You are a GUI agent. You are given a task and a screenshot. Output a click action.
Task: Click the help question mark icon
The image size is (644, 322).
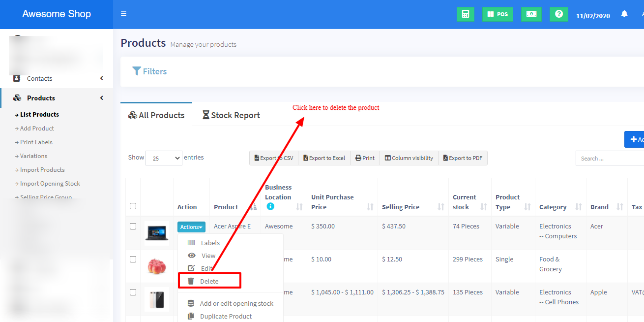point(558,14)
